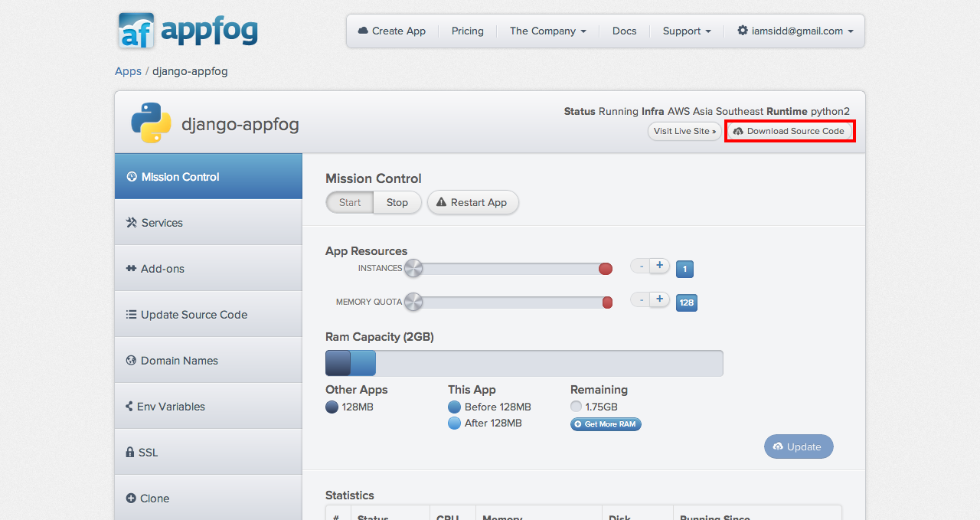980x520 pixels.
Task: Click the App Resources heading
Action: click(367, 251)
